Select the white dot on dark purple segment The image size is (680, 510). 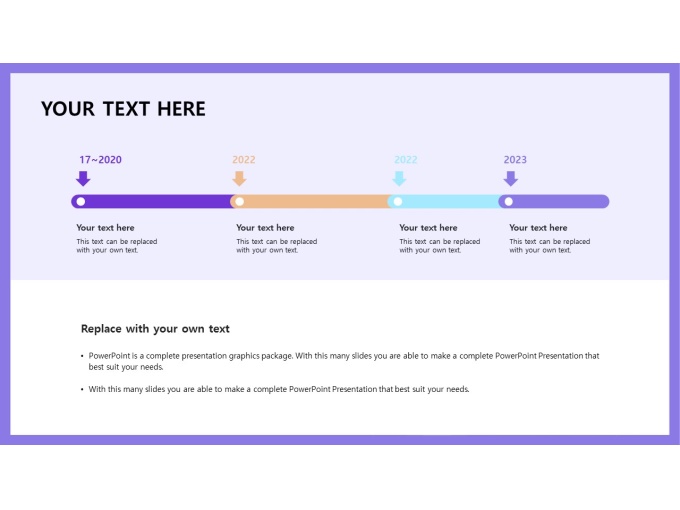point(81,201)
